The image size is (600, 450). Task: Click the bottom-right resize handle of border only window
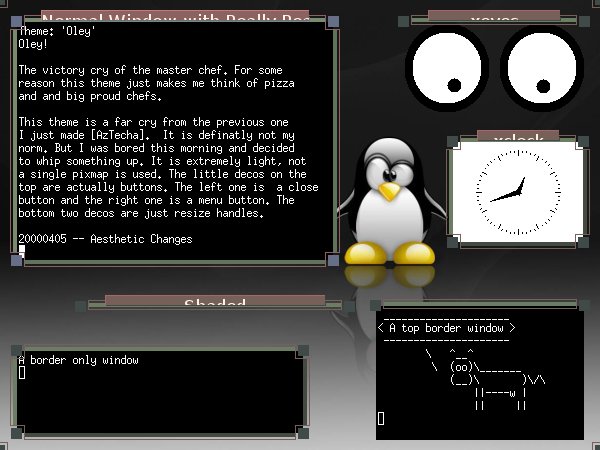click(x=303, y=433)
